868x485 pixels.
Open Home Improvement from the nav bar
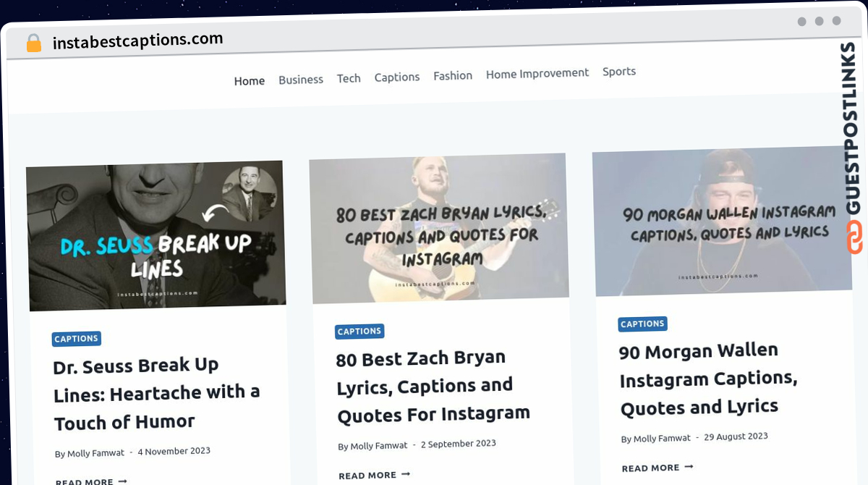coord(537,73)
